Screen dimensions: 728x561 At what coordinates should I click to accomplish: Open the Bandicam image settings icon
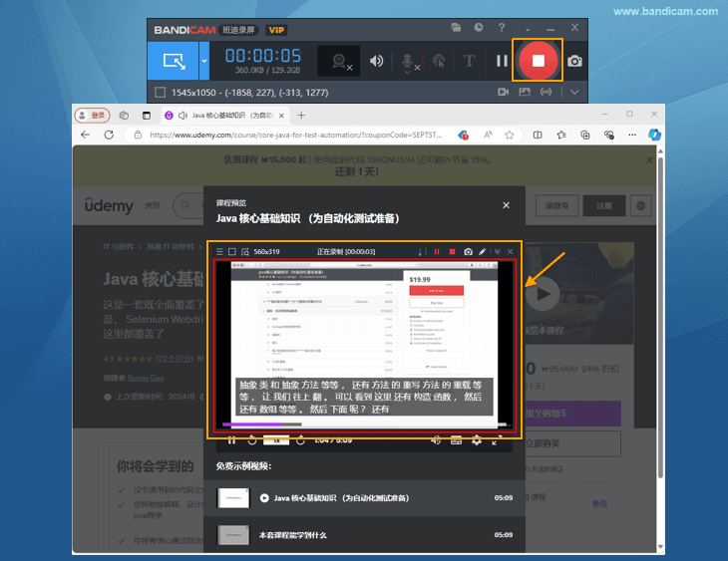click(525, 92)
